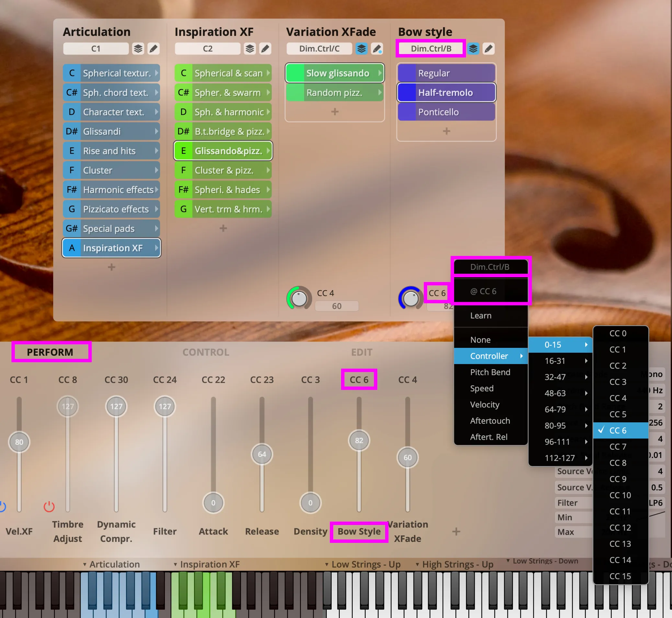The height and width of the screenshot is (618, 672).
Task: Toggle the red power button near Timbre Adjust
Action: pyautogui.click(x=49, y=506)
